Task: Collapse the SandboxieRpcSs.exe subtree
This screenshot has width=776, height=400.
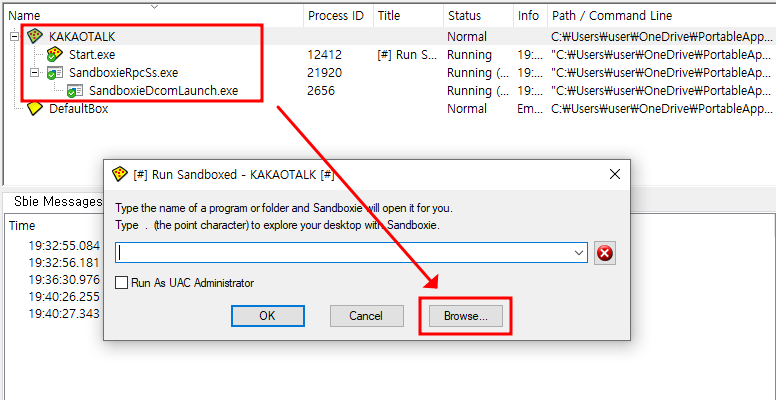Action: point(34,73)
